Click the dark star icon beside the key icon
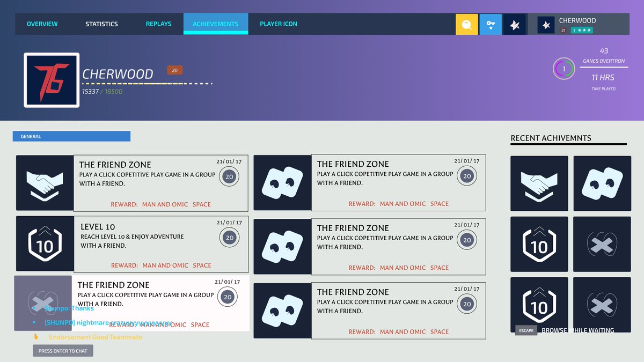 514,25
